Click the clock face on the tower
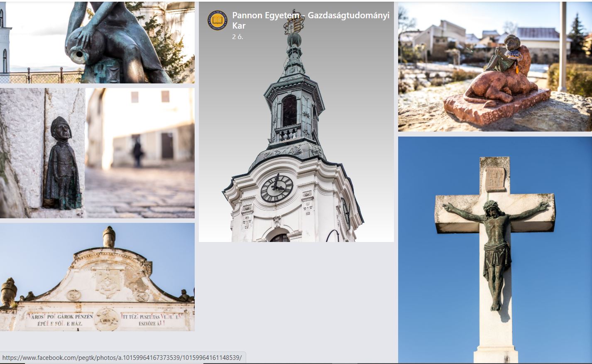Viewport: 592px width, 364px height. coord(276,188)
